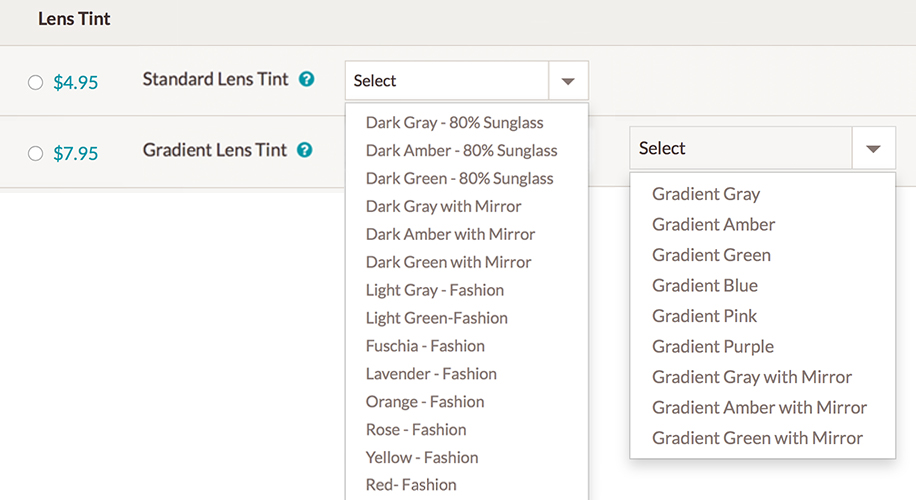The height and width of the screenshot is (500, 916).
Task: Select Fuschia - Fashion from the list
Action: click(425, 346)
